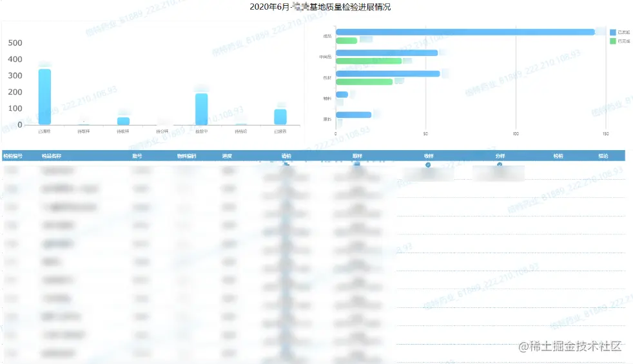Sort by the 检品名称 column header
The width and height of the screenshot is (633, 364).
pos(52,156)
